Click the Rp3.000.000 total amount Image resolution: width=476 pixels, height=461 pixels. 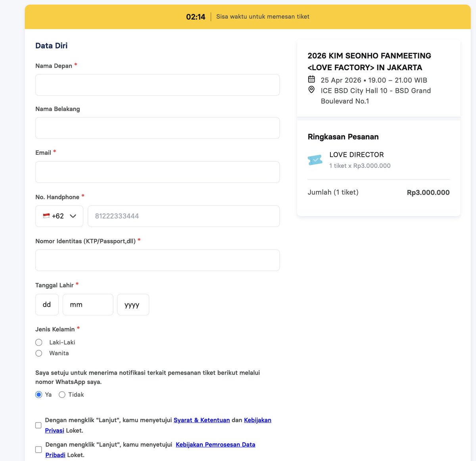click(428, 192)
